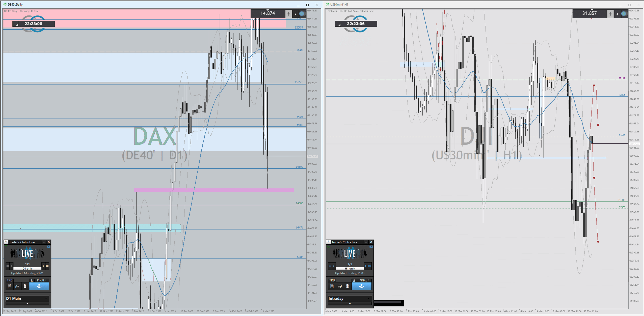Click the database icon in DE40 panel
The width and height of the screenshot is (644, 316).
(25, 286)
